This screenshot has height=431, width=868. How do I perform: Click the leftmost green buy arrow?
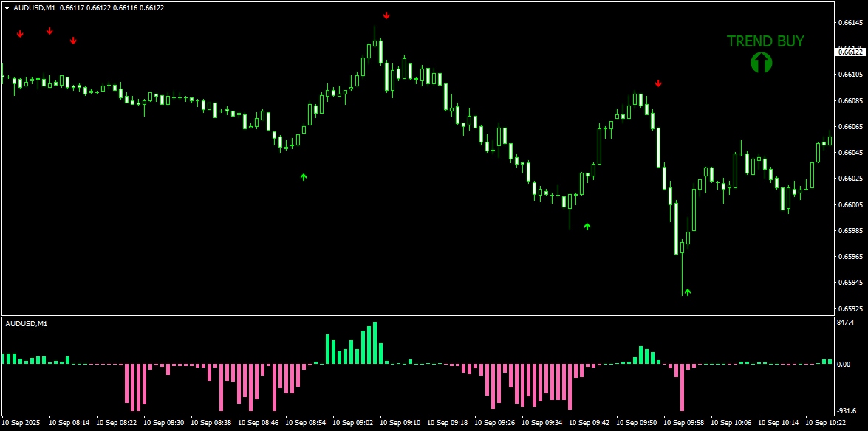304,177
